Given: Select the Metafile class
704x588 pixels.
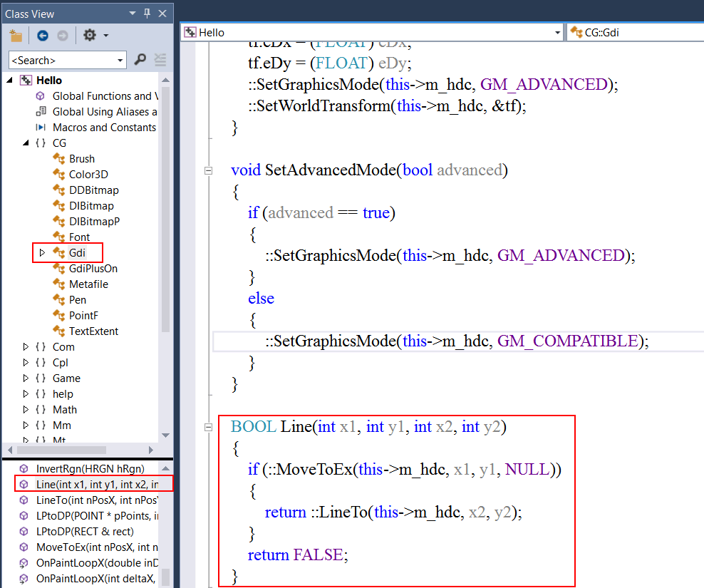Looking at the screenshot, I should 88,284.
